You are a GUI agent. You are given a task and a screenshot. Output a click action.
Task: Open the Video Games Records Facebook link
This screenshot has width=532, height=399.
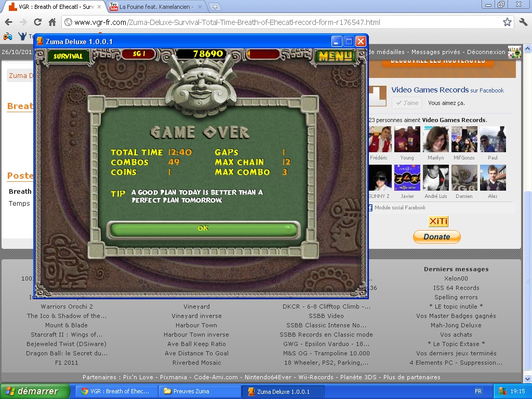[430, 90]
